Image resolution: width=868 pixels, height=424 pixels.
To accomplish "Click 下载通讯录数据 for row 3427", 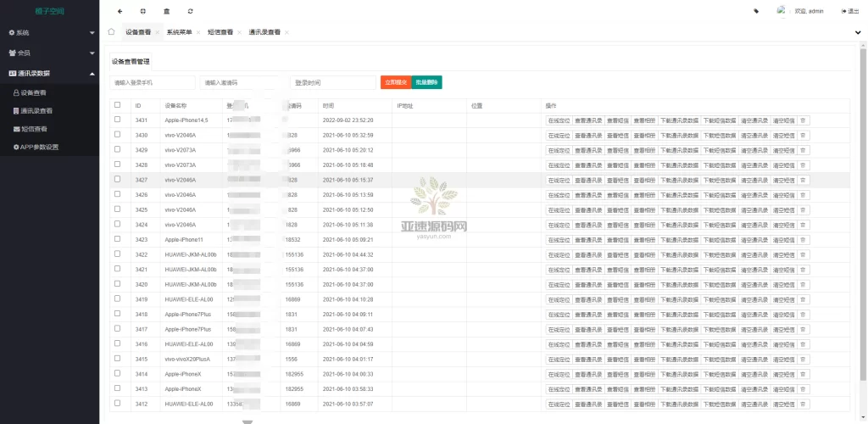I will (679, 180).
